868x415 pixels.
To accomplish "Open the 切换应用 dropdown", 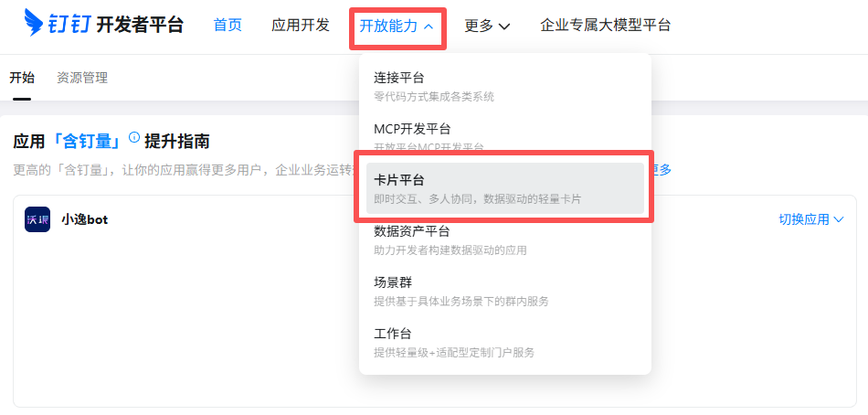I will [x=810, y=219].
